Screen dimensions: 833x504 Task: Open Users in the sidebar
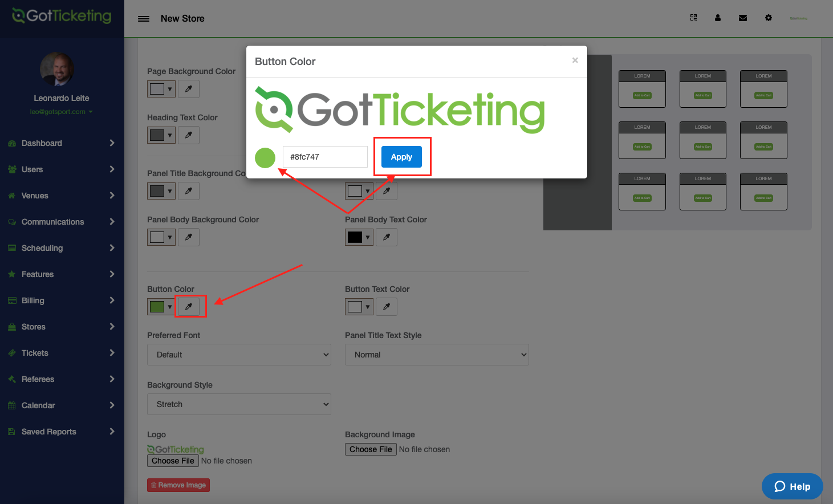62,169
